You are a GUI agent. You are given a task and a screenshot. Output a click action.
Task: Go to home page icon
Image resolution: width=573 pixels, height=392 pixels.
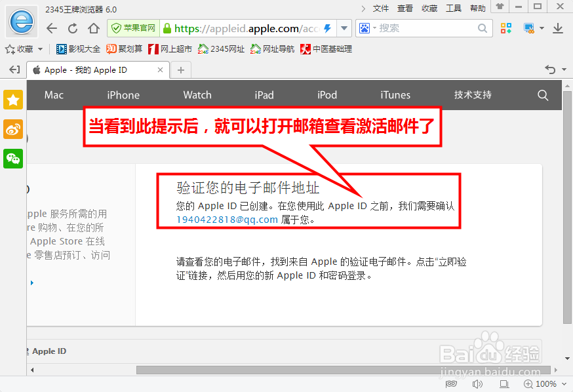pyautogui.click(x=94, y=28)
